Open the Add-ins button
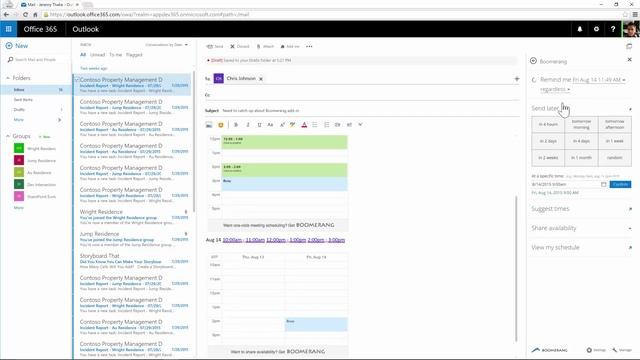 [290, 47]
